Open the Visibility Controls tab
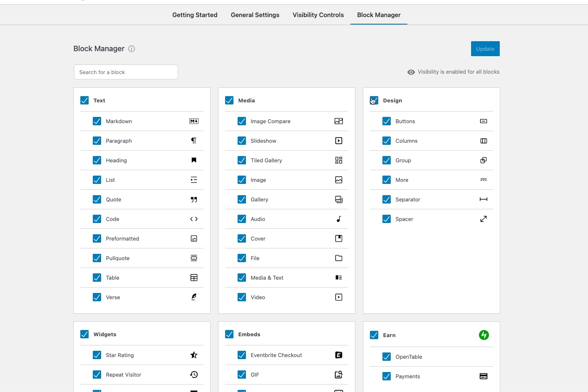This screenshot has width=588, height=392. click(318, 15)
